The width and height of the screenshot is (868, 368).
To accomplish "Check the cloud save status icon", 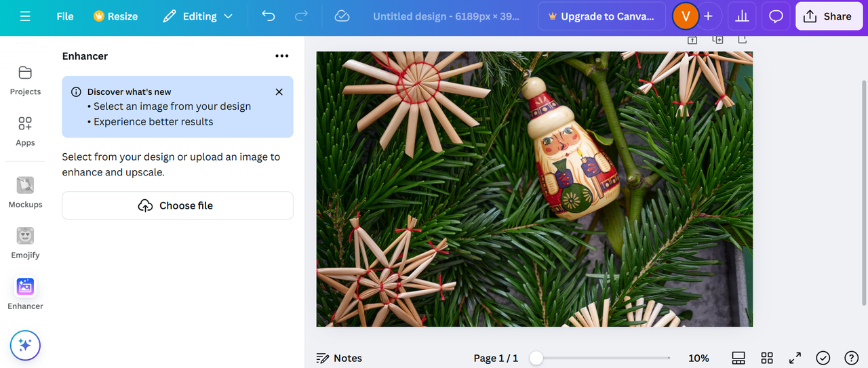I will coord(342,16).
